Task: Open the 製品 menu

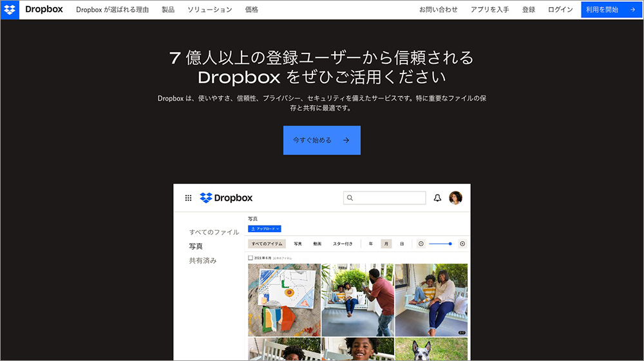Action: [168, 10]
